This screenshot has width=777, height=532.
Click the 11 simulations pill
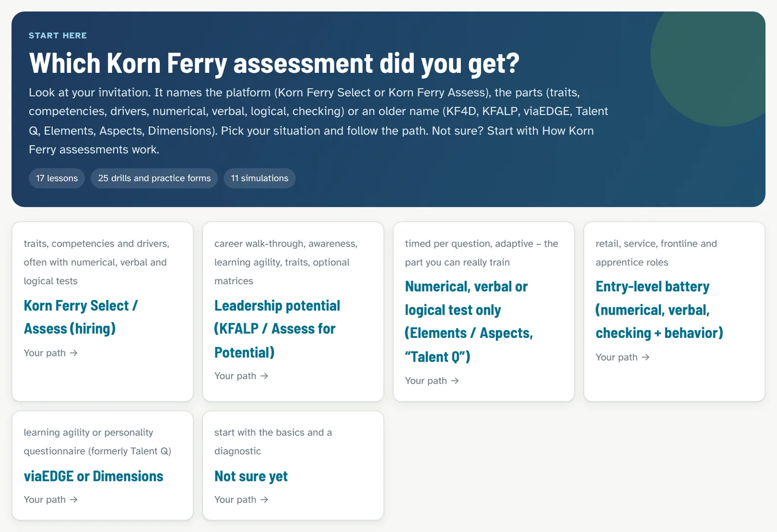[260, 178]
